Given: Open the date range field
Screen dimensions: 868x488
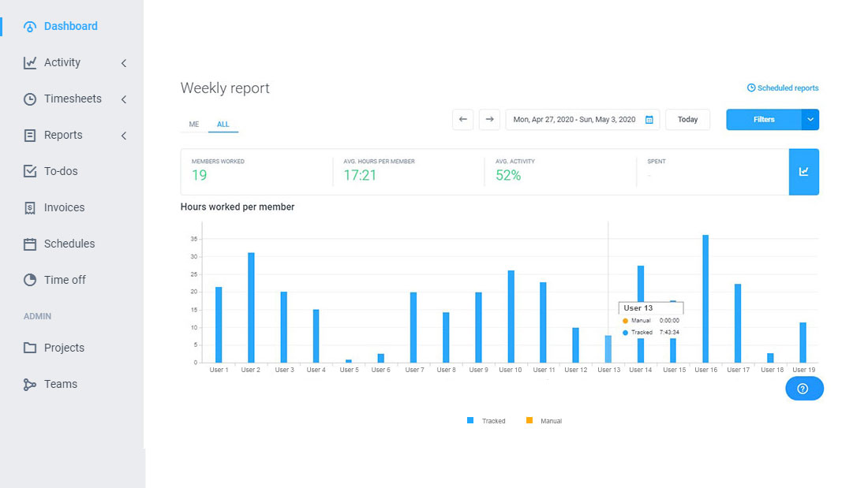Looking at the screenshot, I should tap(582, 120).
